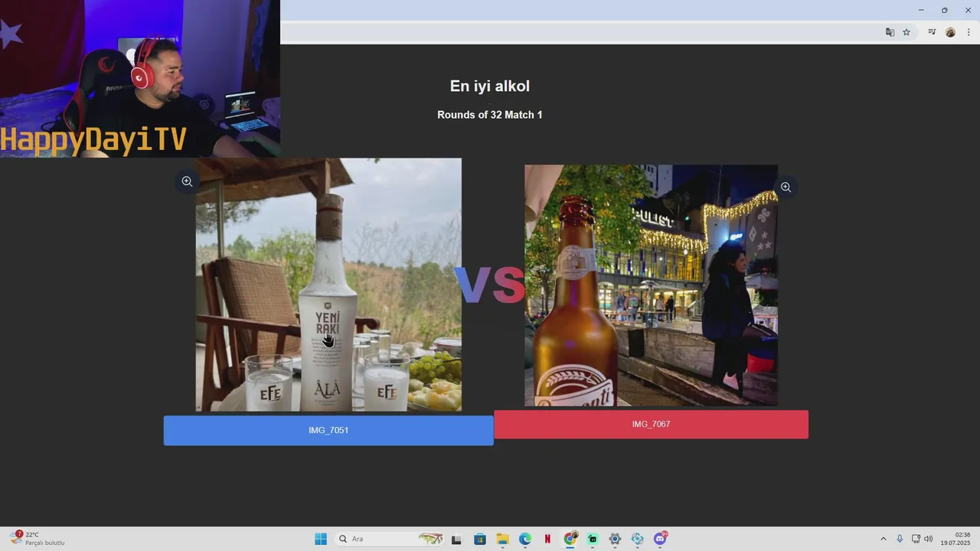Click the microphone tray icon
The height and width of the screenshot is (551, 980).
[x=900, y=539]
